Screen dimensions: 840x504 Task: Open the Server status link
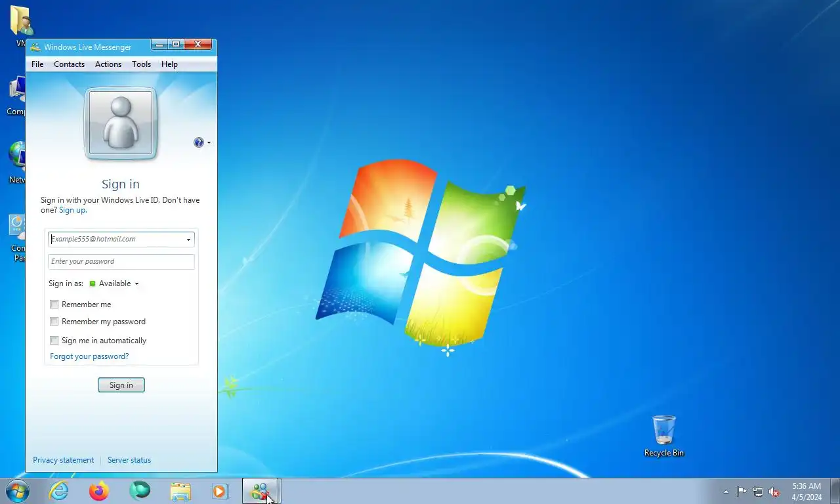(x=129, y=460)
